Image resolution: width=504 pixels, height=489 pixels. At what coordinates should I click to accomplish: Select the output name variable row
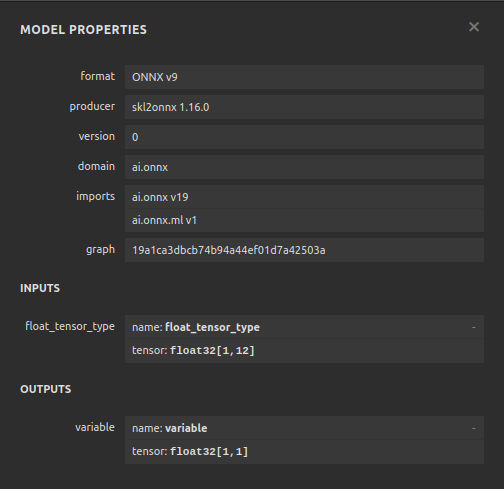click(x=304, y=428)
